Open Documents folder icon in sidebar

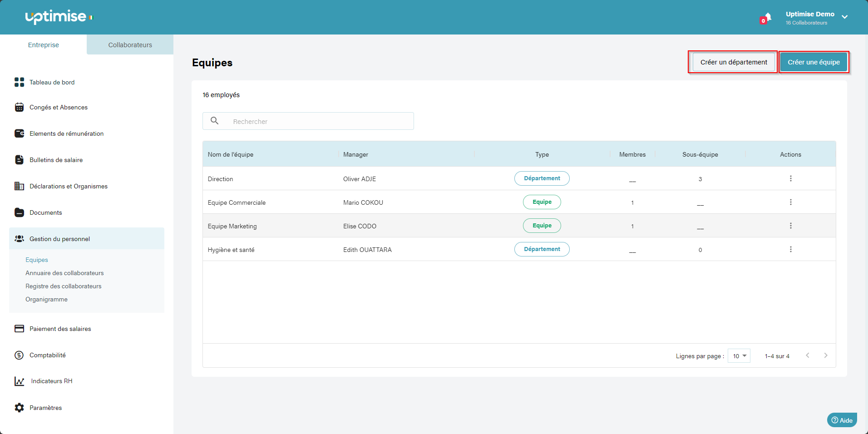pos(19,212)
